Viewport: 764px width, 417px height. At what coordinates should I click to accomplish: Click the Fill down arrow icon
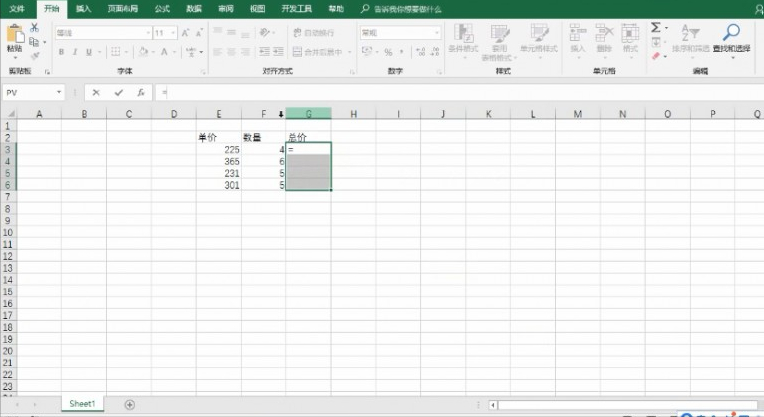(x=656, y=42)
